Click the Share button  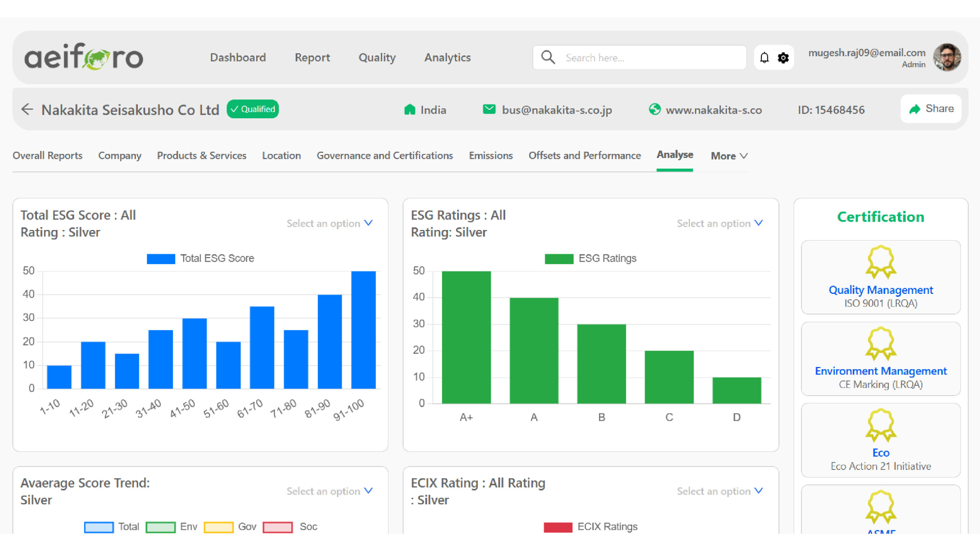click(931, 109)
